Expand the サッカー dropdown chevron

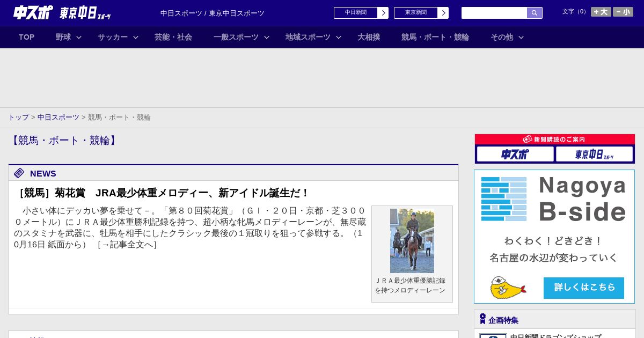136,37
